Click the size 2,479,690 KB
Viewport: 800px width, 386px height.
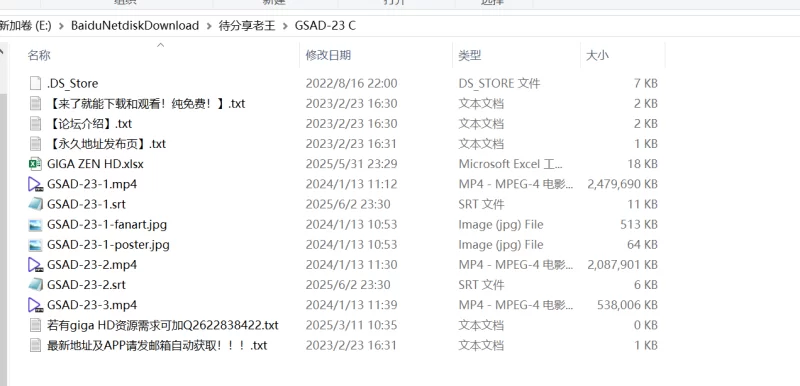(x=622, y=184)
